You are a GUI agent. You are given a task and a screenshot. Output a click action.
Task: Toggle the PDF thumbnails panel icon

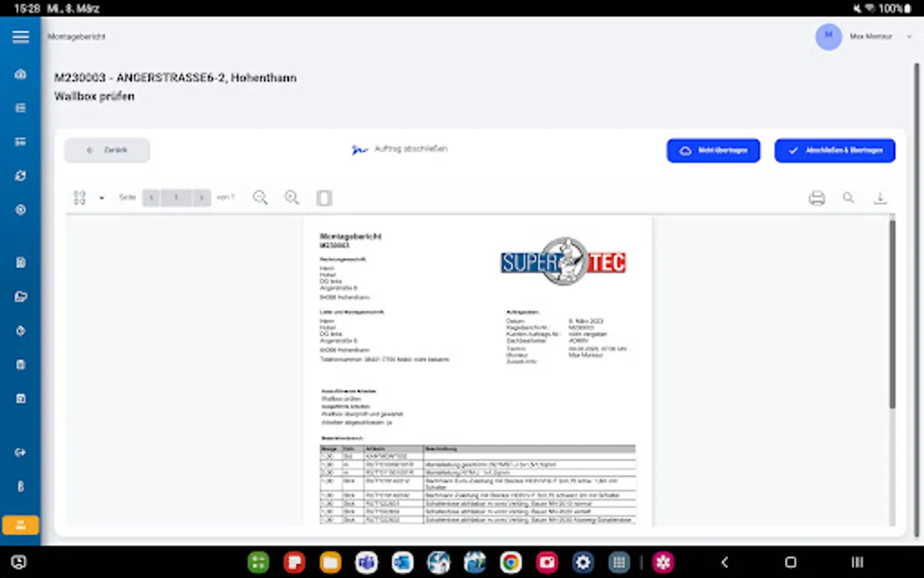click(80, 198)
